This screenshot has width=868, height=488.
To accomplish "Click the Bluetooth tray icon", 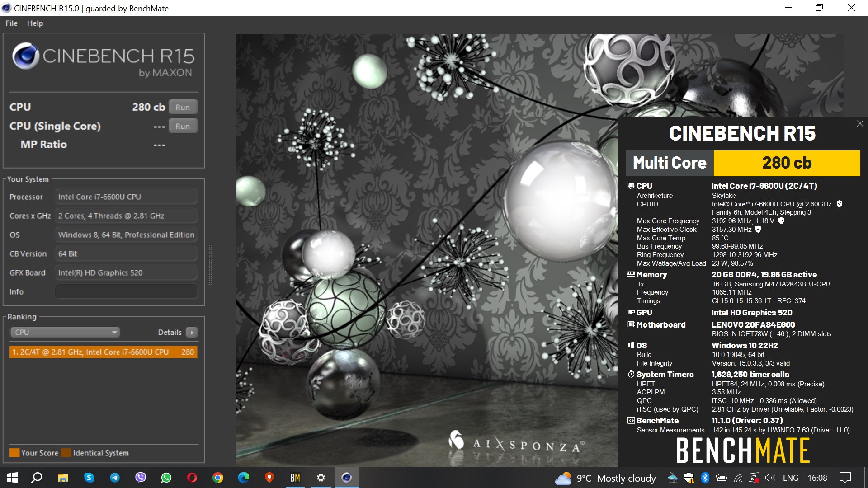I will pos(705,478).
